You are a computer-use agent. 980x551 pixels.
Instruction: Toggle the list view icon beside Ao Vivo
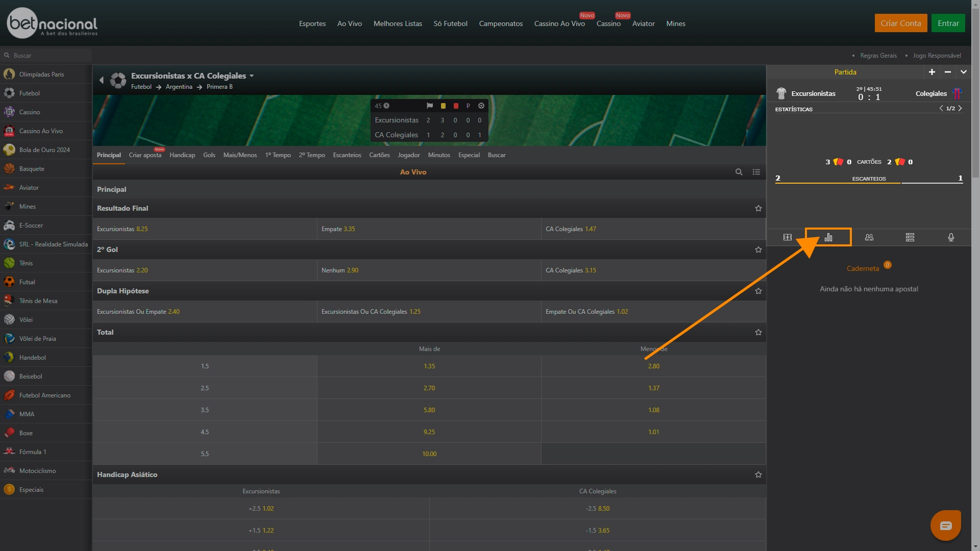click(x=756, y=172)
